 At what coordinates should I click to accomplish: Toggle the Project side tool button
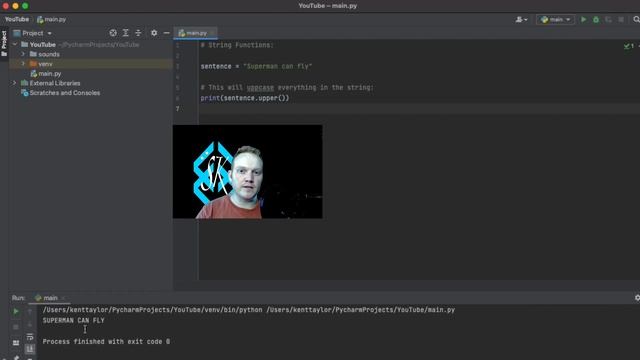(4, 44)
